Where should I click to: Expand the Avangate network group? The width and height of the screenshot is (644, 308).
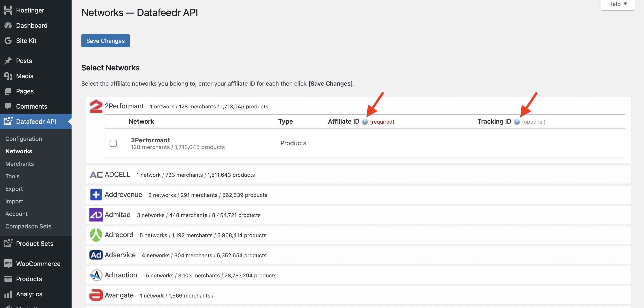(358, 295)
